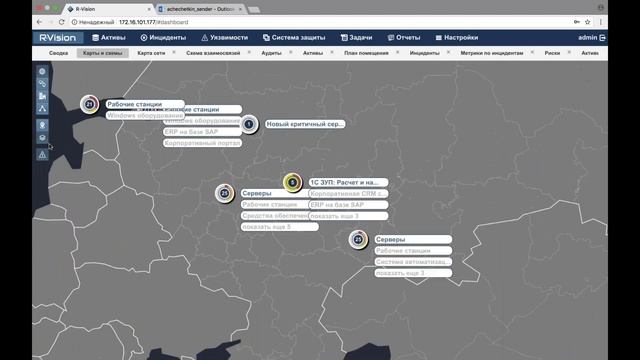This screenshot has height=360, width=640.
Task: Click the link chain icon in the map sidebar
Action: click(42, 84)
